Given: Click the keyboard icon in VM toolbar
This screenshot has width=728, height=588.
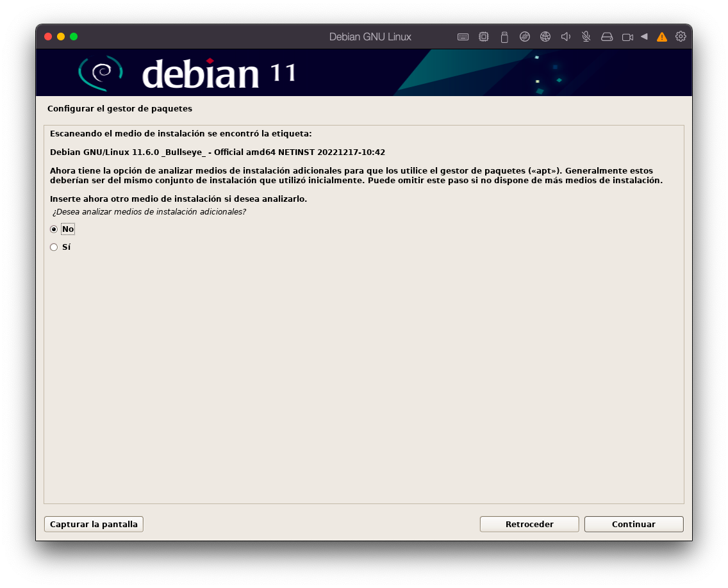Looking at the screenshot, I should (x=463, y=37).
